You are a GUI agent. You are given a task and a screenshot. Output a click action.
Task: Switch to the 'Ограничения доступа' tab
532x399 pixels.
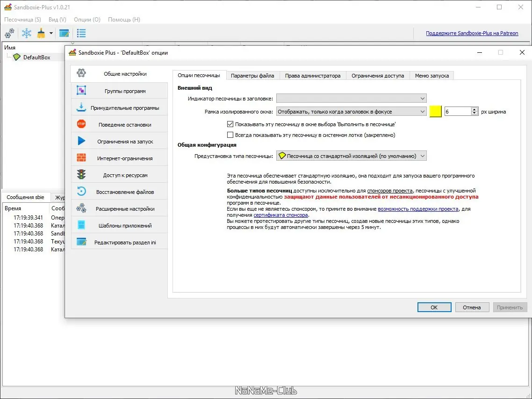pyautogui.click(x=378, y=76)
